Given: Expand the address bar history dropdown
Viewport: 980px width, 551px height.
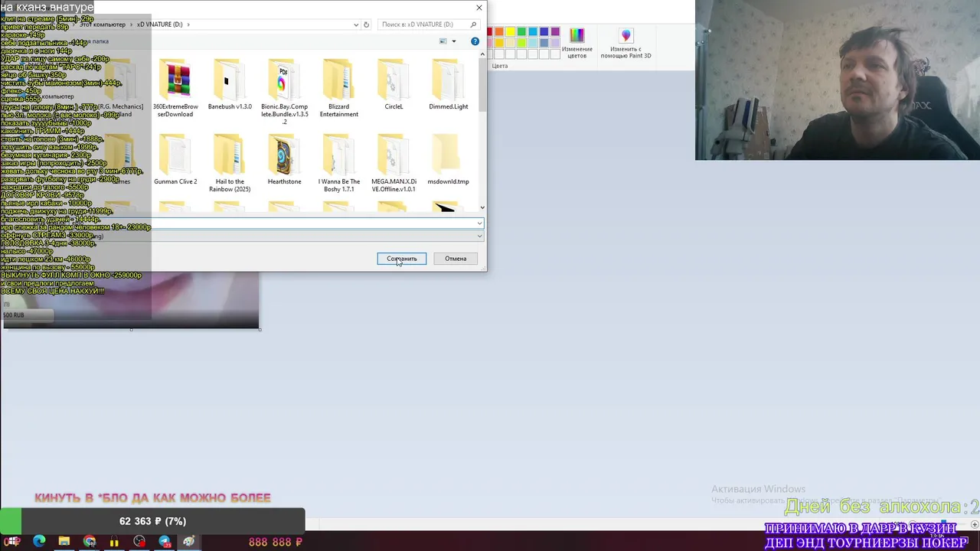Looking at the screenshot, I should pyautogui.click(x=356, y=24).
